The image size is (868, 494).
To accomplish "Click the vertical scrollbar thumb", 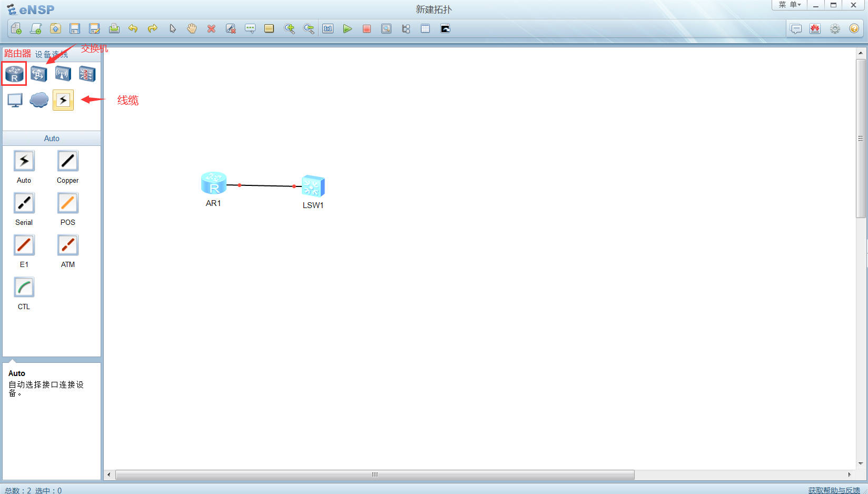I will [x=861, y=139].
